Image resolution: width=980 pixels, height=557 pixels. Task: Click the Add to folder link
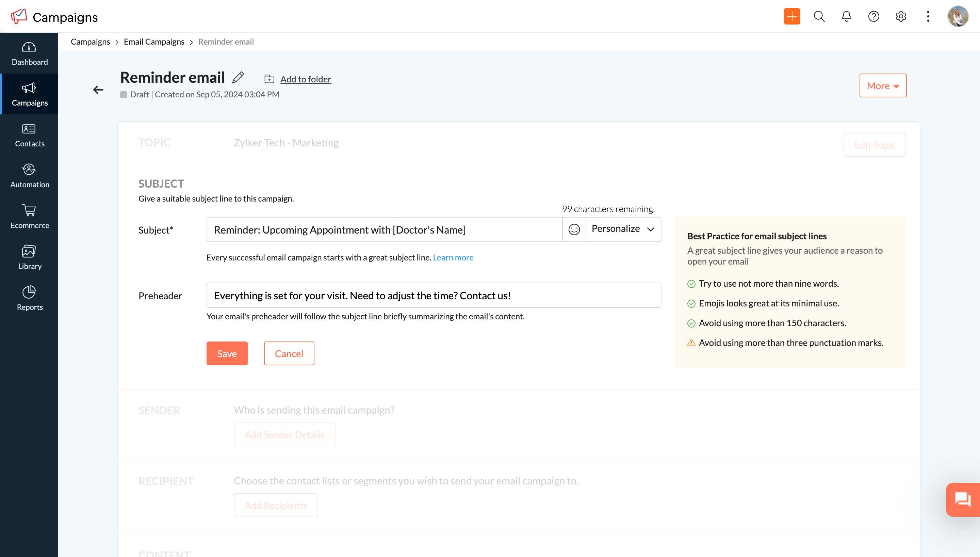305,79
